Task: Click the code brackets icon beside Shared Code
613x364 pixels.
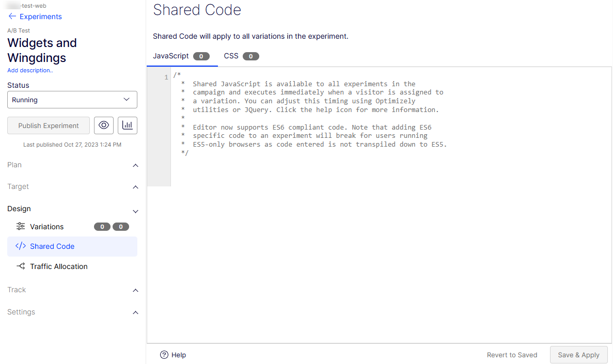Action: (20, 246)
